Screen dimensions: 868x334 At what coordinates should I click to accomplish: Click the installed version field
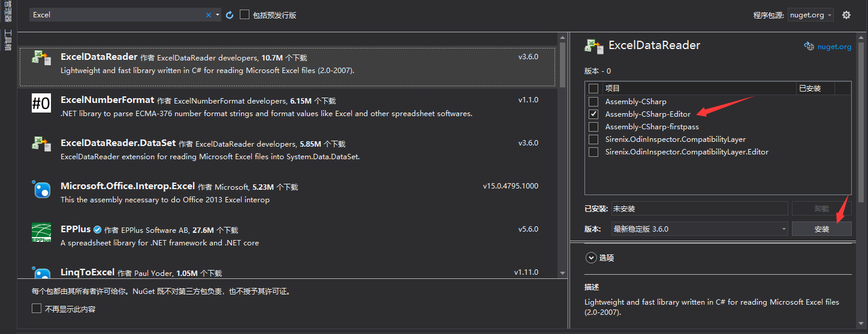click(x=699, y=208)
